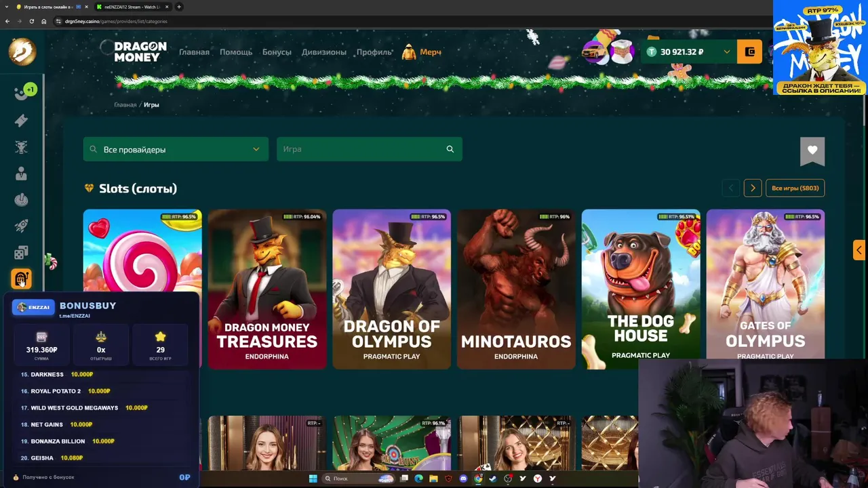This screenshot has width=868, height=488.
Task: Open the Minotauros slot card
Action: point(516,289)
